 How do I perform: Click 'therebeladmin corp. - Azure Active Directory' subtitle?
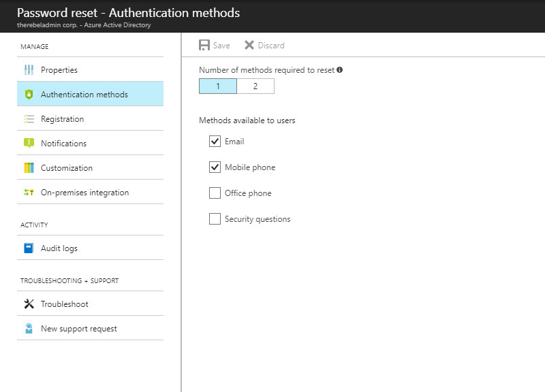(x=84, y=25)
